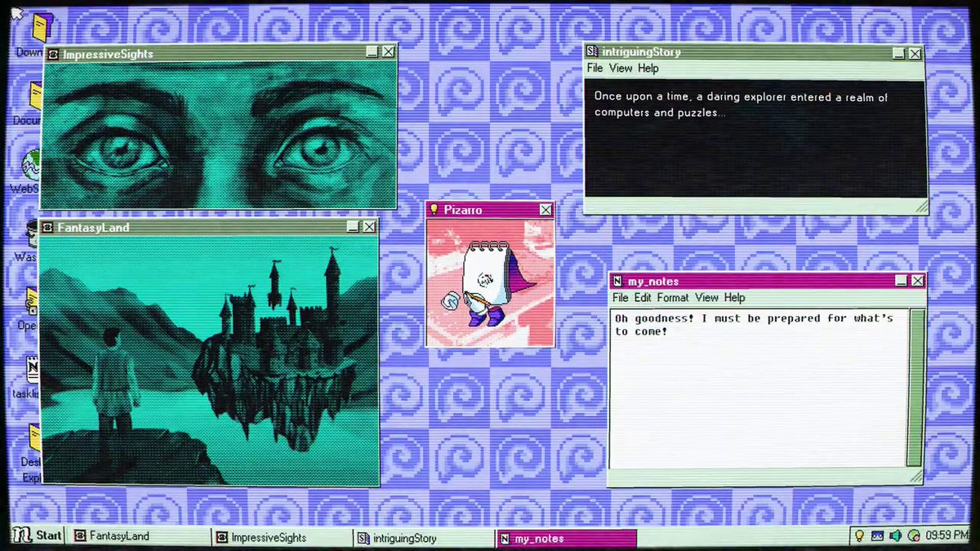The image size is (980, 551).
Task: Click the eyes image in ImpressiveSights
Action: [x=219, y=136]
